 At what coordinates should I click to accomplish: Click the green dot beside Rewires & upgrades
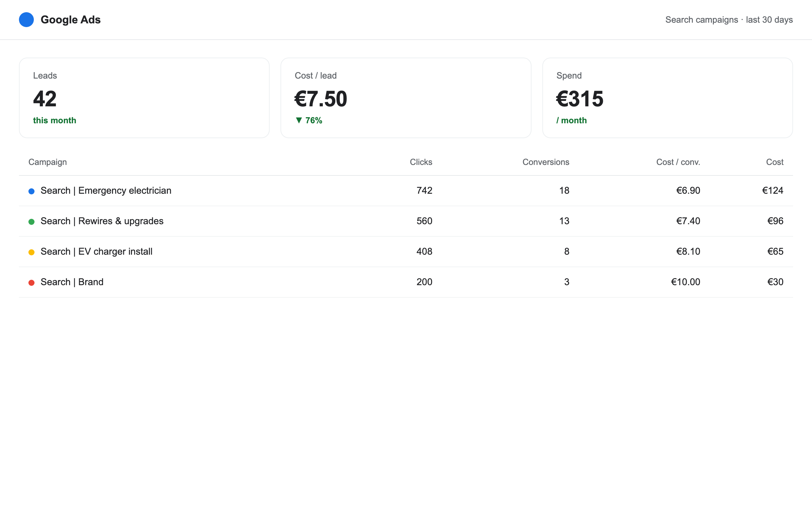31,222
